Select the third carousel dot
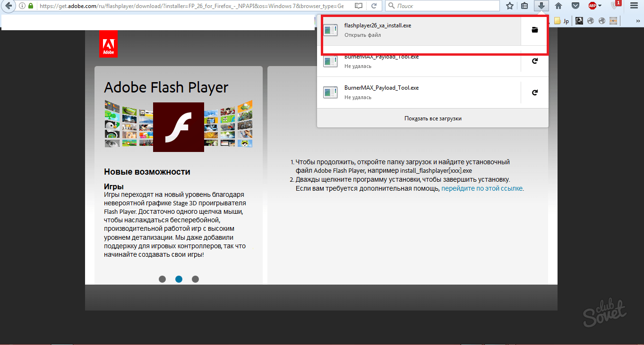The height and width of the screenshot is (345, 644). (x=195, y=279)
